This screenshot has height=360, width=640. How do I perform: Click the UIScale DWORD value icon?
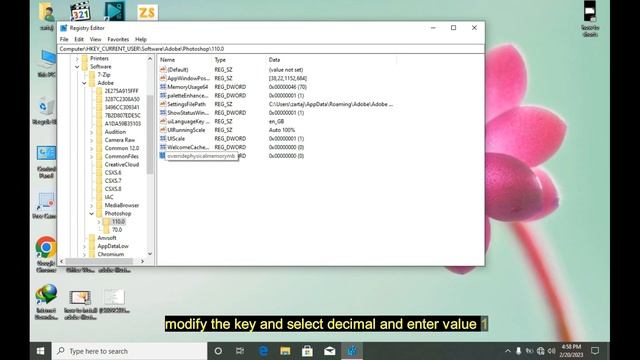(163, 138)
